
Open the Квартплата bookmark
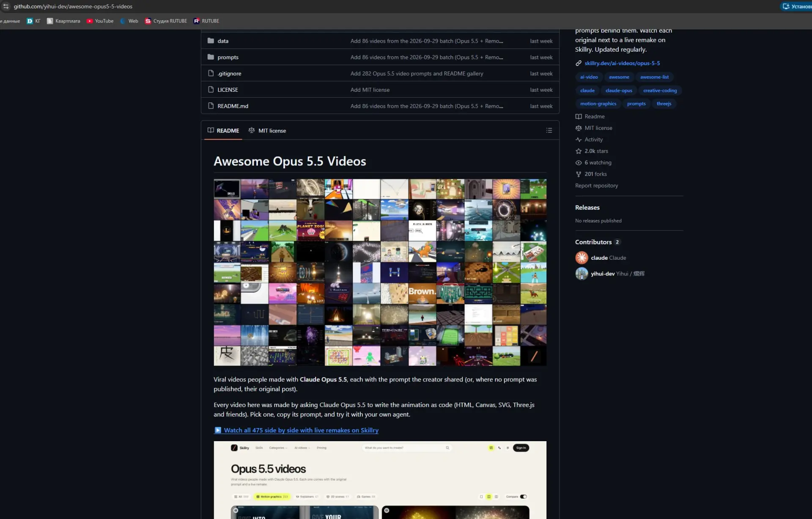(x=63, y=21)
